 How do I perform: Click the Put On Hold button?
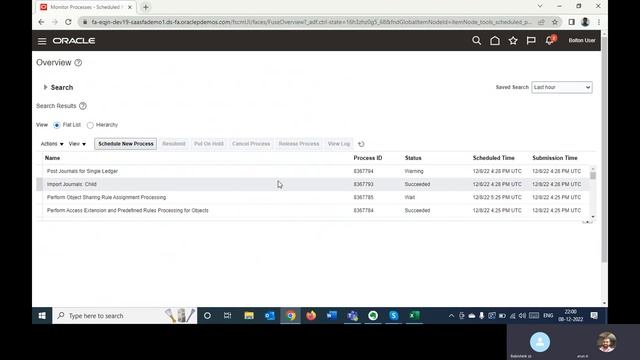point(209,144)
